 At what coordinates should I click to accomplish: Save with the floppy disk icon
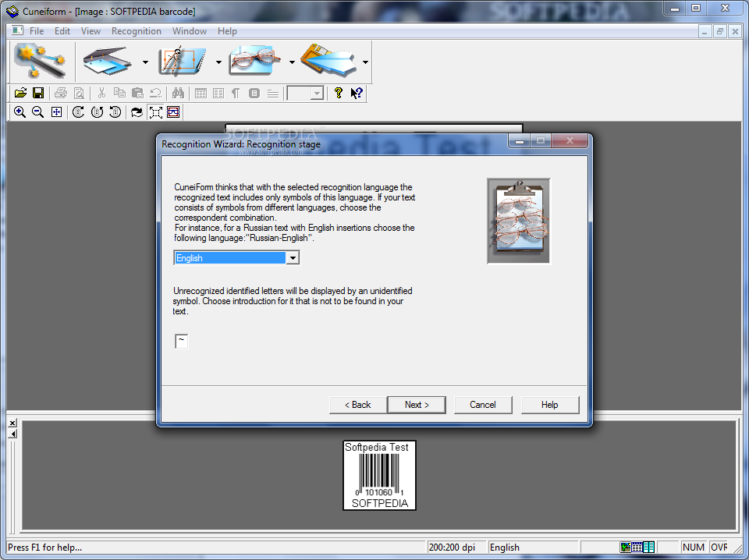click(x=38, y=93)
